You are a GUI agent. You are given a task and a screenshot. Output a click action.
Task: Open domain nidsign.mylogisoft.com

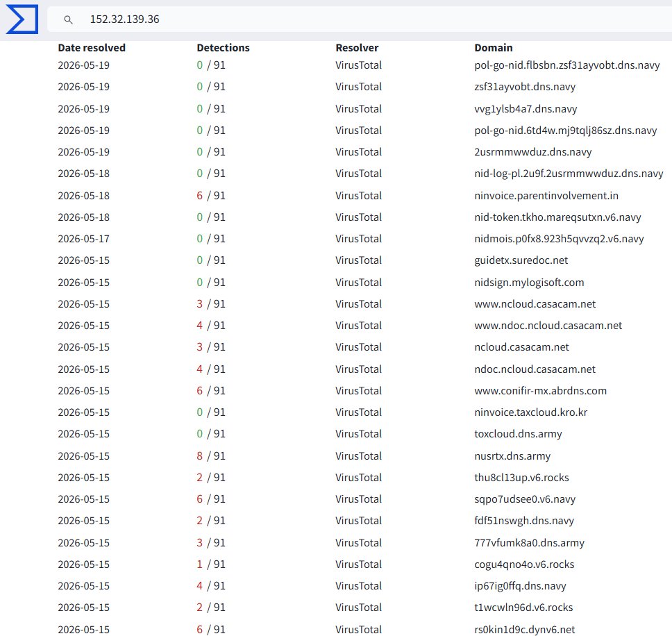tap(529, 283)
